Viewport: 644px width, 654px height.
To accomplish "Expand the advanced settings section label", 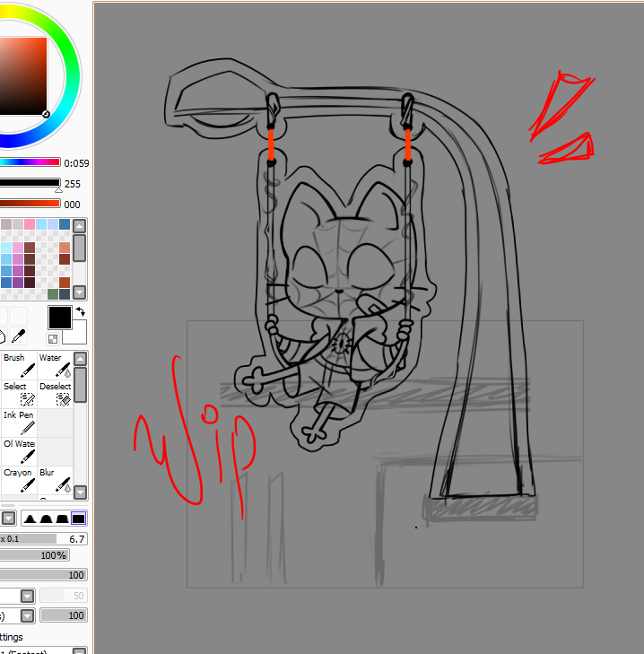I will coord(12,637).
